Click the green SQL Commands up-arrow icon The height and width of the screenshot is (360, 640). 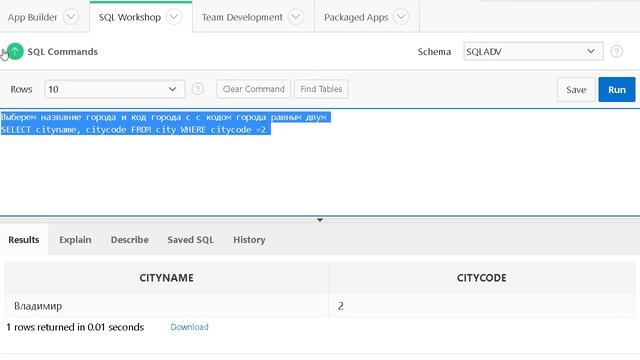pyautogui.click(x=15, y=51)
